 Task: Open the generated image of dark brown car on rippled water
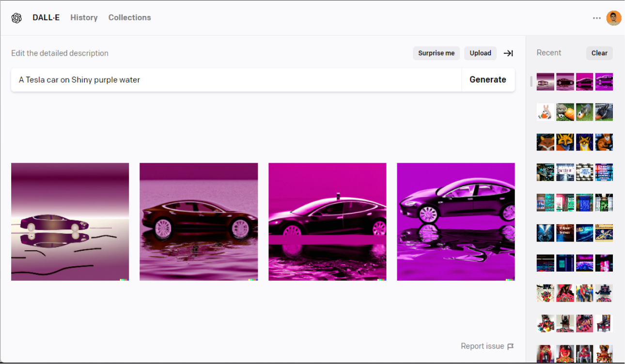coord(199,222)
